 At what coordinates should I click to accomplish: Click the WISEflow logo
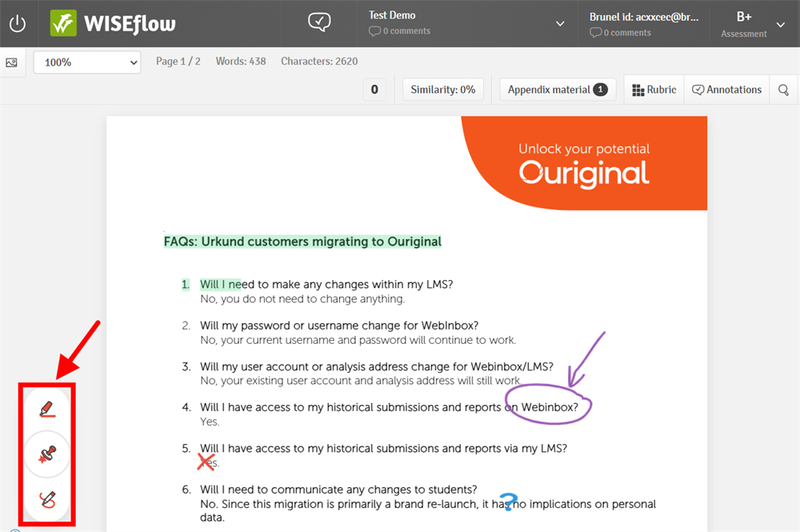(113, 23)
